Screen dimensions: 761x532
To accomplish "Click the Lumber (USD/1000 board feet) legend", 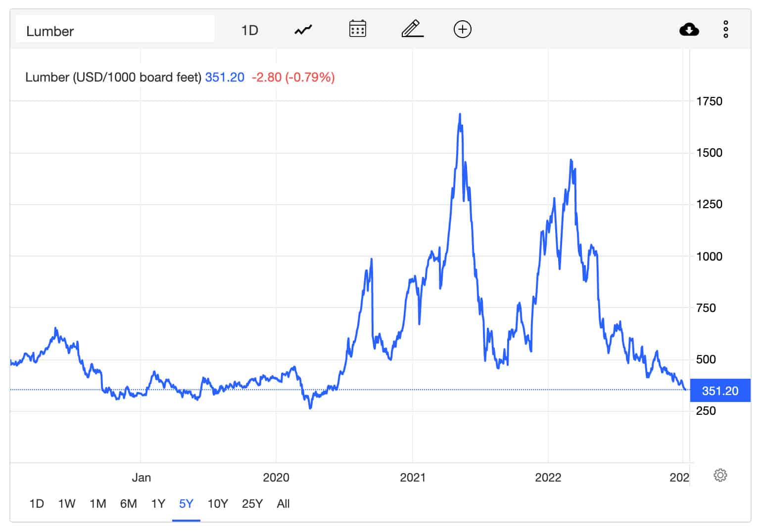I will (113, 78).
